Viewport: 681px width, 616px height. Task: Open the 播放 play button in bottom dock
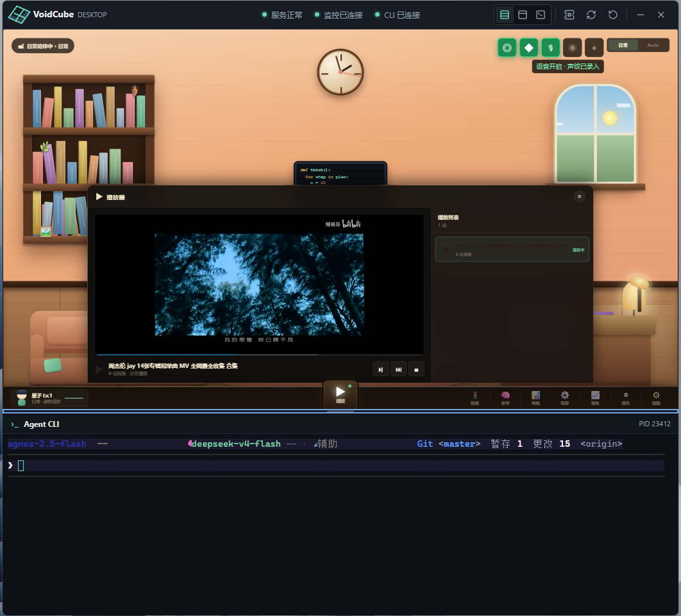pyautogui.click(x=340, y=394)
